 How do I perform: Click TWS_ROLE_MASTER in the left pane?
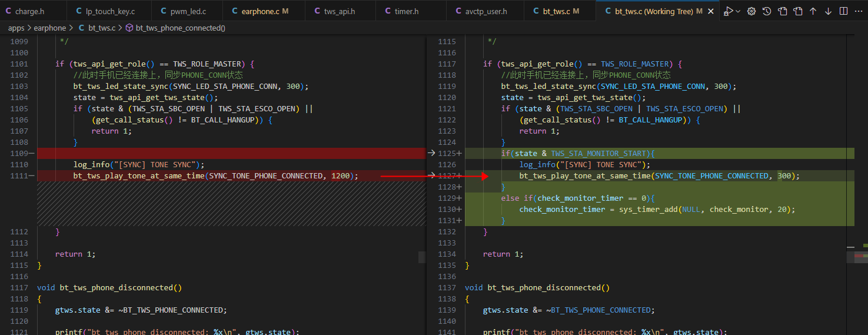click(x=207, y=64)
